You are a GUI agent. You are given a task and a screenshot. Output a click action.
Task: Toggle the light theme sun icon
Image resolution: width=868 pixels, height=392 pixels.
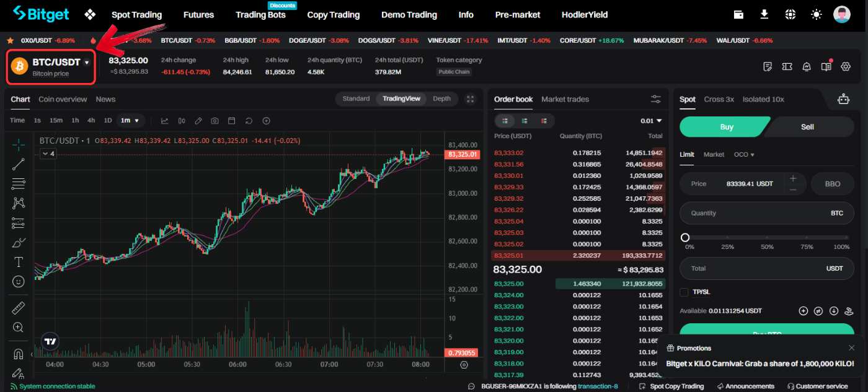point(816,14)
